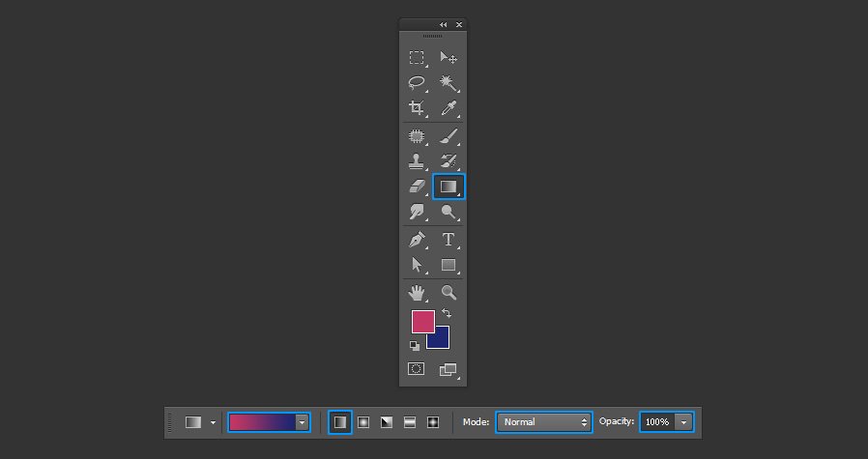Select the Rectangular Marquee tool

pyautogui.click(x=417, y=58)
